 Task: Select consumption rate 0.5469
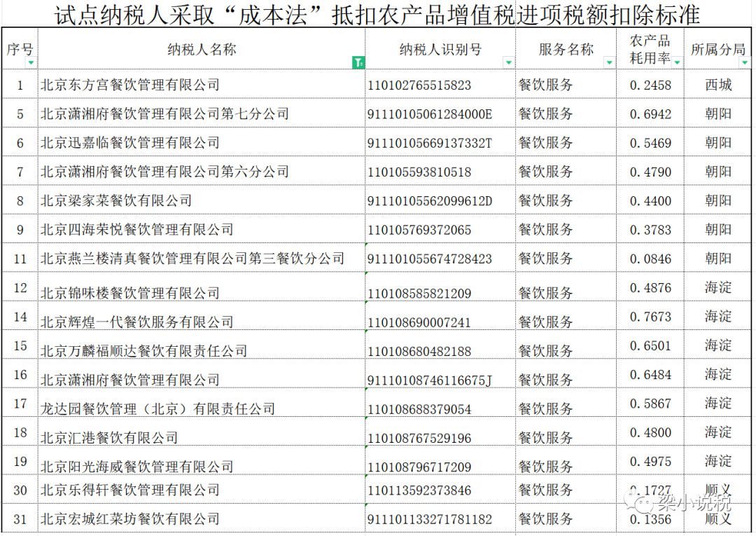(650, 142)
